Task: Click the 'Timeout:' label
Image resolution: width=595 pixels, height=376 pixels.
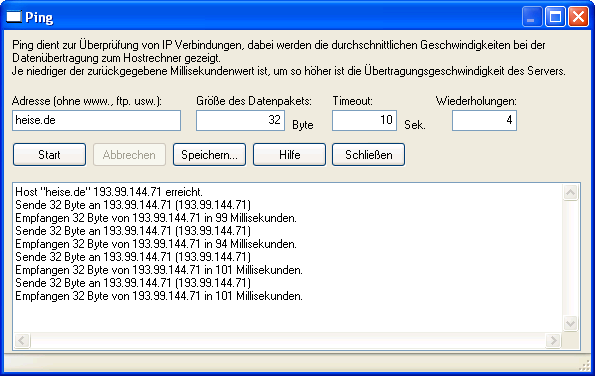Action: [353, 101]
